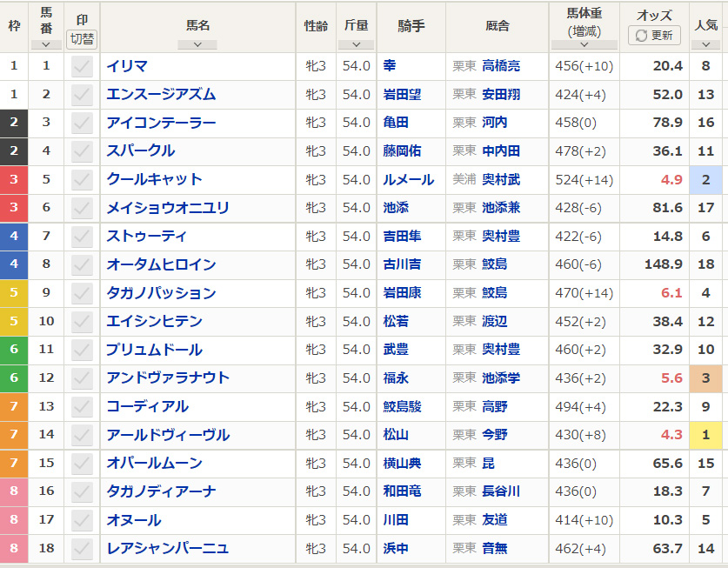
Task: Toggle the checkmark for エンスージアズム
Action: coord(82,95)
